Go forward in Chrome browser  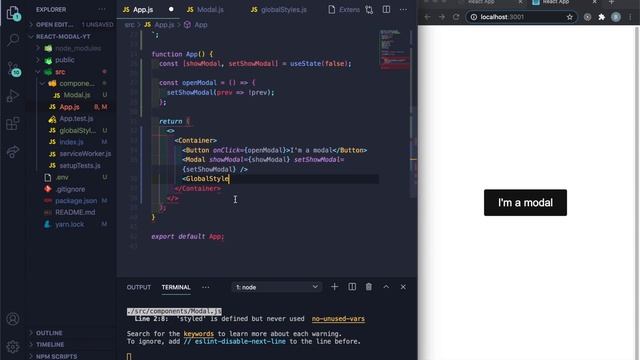442,17
